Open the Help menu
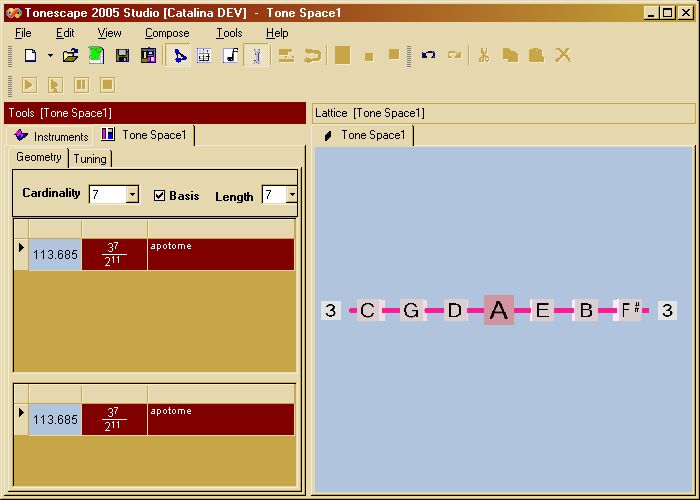Screen dimensions: 700x500 pyautogui.click(x=277, y=33)
